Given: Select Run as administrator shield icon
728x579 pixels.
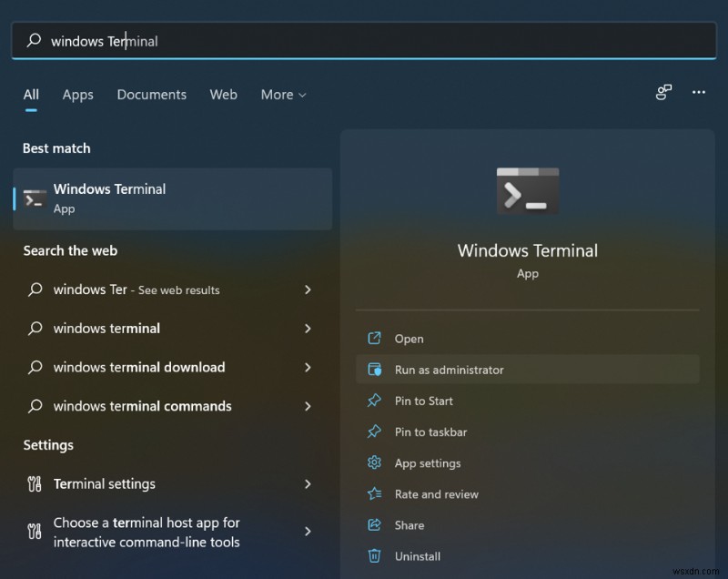Looking at the screenshot, I should click(373, 370).
